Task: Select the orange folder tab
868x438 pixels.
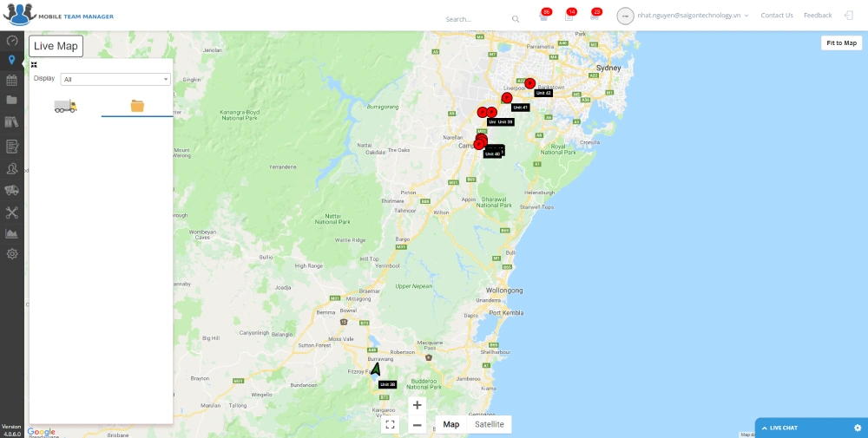Action: [x=137, y=106]
